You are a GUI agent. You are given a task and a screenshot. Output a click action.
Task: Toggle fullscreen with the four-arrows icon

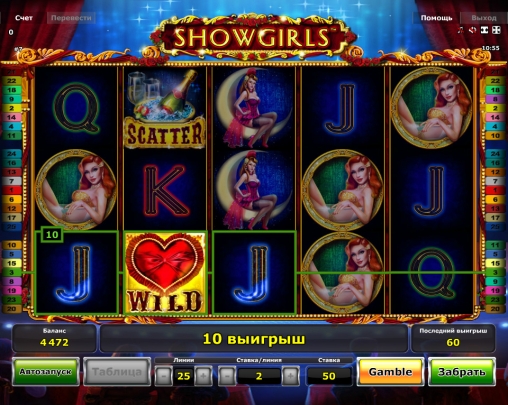pyautogui.click(x=496, y=30)
